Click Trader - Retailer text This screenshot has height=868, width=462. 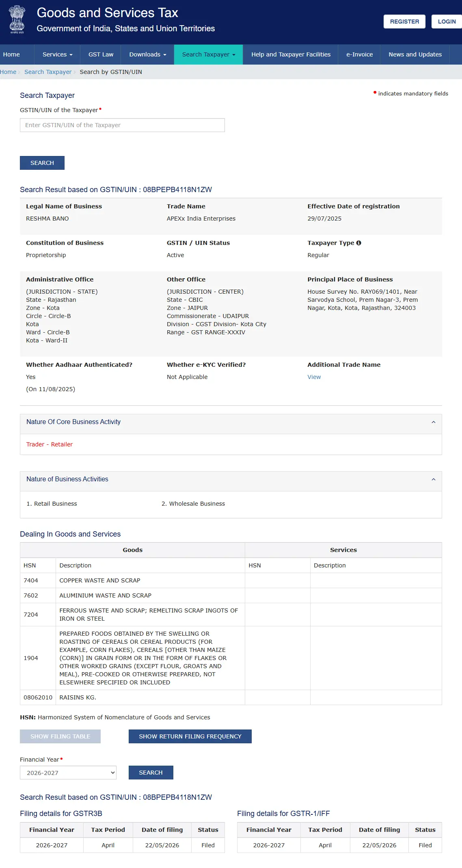click(x=49, y=444)
